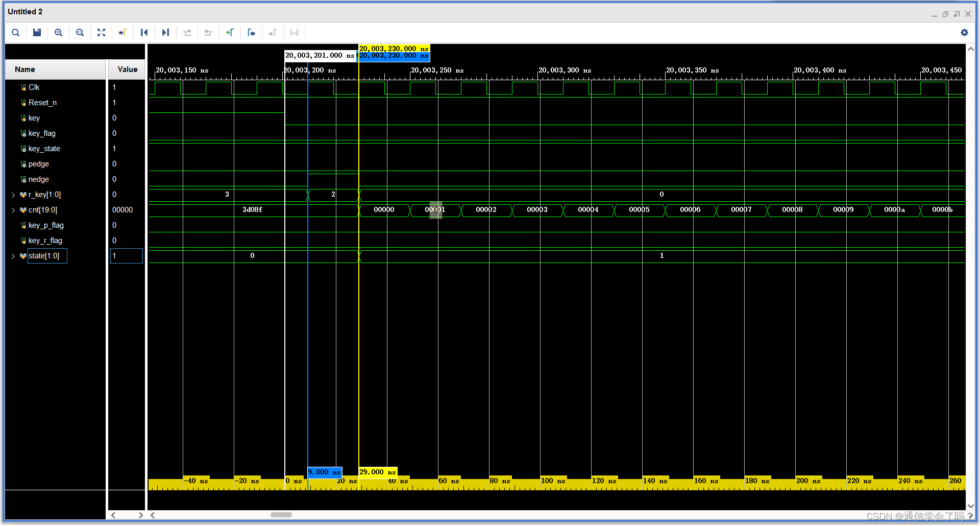
Task: Click the Swap Cursors button
Action: (294, 33)
